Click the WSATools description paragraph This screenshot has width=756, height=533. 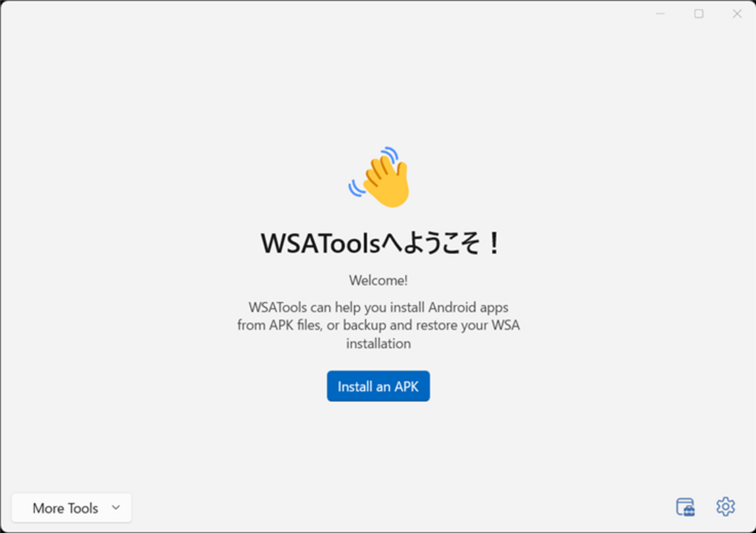378,325
